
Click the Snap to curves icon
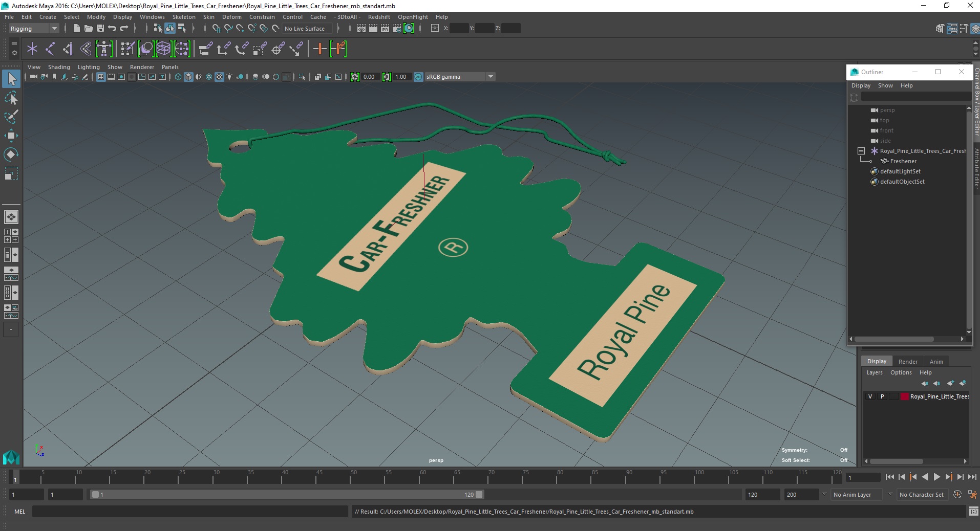pos(228,29)
